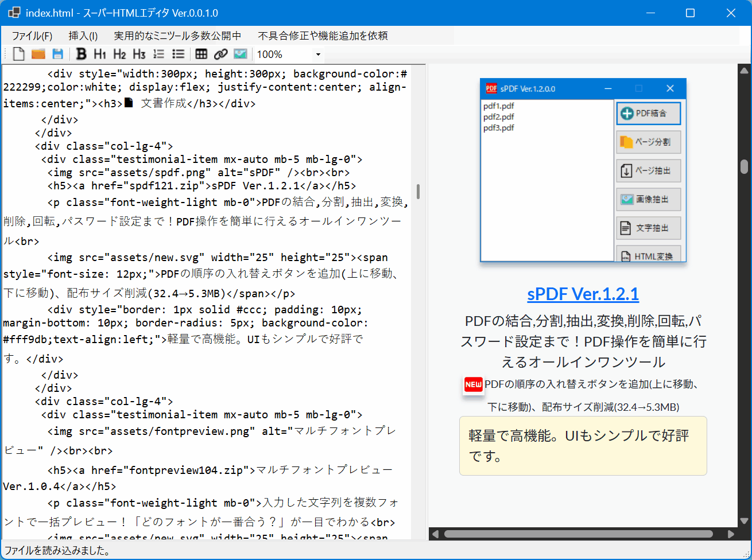Image resolution: width=752 pixels, height=560 pixels.
Task: Insert an image from toolbar
Action: click(240, 55)
